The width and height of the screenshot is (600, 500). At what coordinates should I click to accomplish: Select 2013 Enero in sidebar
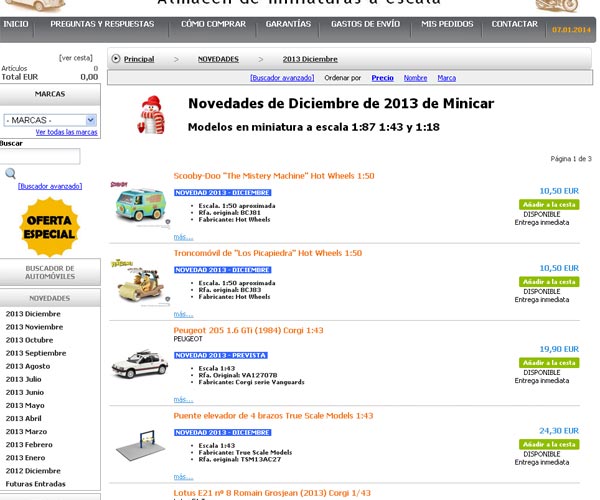[x=25, y=458]
